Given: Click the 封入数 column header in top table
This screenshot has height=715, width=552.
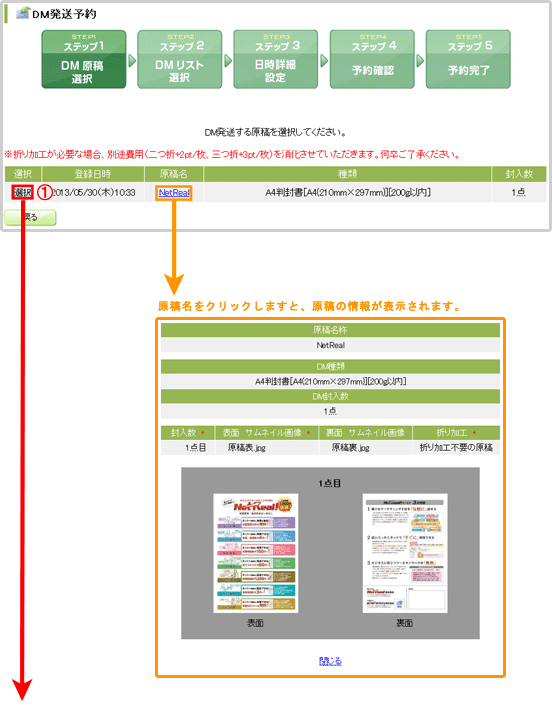Looking at the screenshot, I should coord(519,174).
